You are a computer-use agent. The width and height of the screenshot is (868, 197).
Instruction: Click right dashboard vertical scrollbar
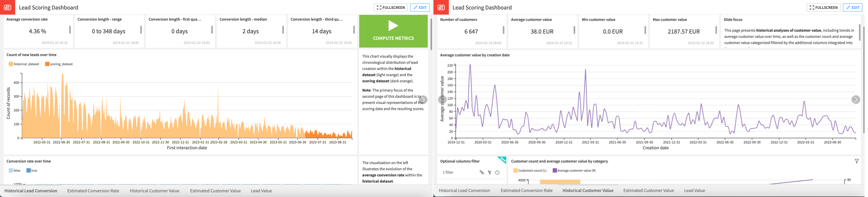tap(864, 79)
